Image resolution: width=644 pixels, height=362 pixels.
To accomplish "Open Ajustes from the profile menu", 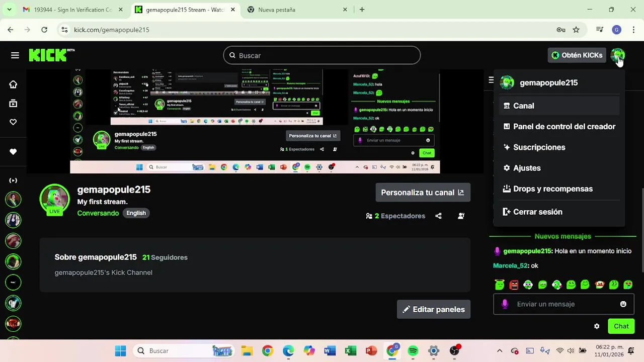I will point(559,168).
